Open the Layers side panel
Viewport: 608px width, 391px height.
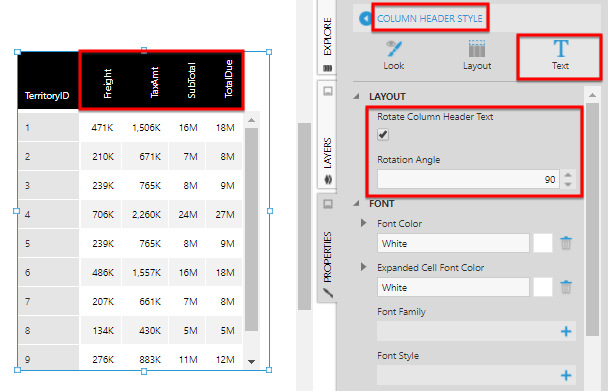click(x=328, y=135)
